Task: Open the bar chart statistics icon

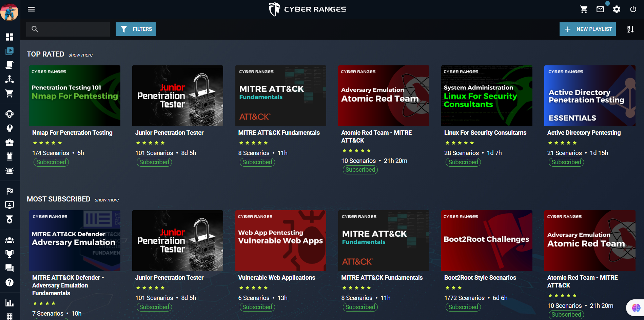Action: [x=9, y=303]
